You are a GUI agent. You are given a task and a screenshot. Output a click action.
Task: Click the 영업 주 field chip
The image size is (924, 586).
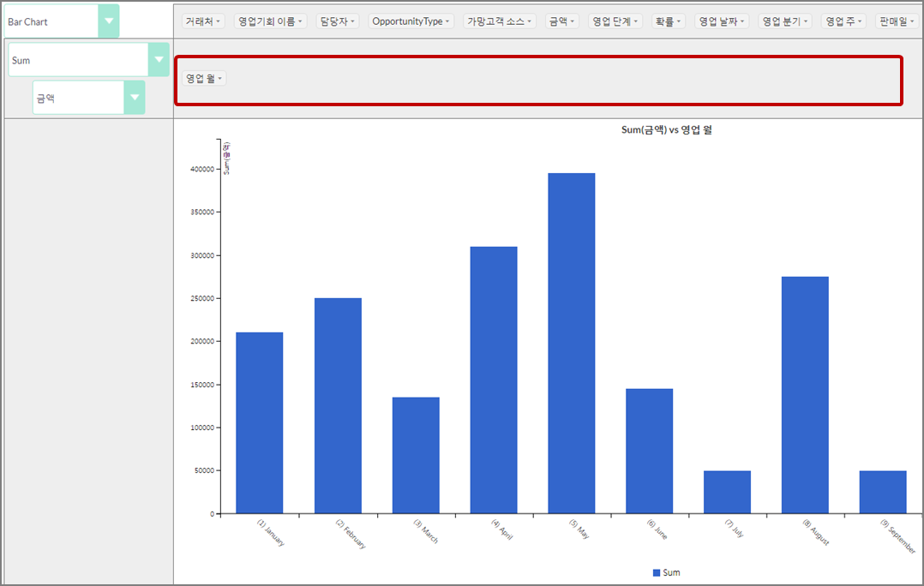point(843,21)
